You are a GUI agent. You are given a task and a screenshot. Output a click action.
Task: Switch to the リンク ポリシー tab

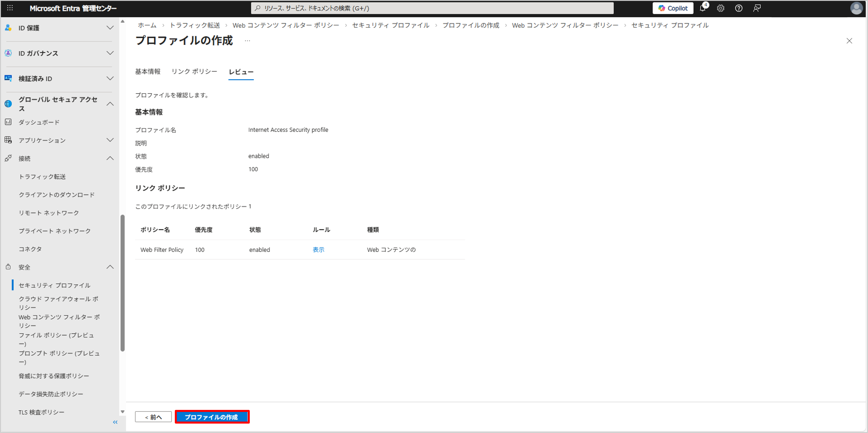point(194,71)
